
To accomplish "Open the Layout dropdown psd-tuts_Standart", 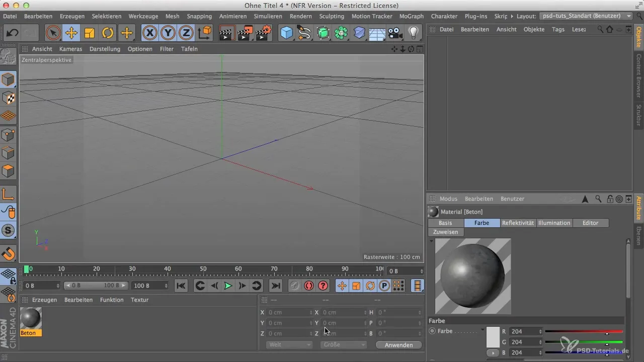I will [586, 16].
